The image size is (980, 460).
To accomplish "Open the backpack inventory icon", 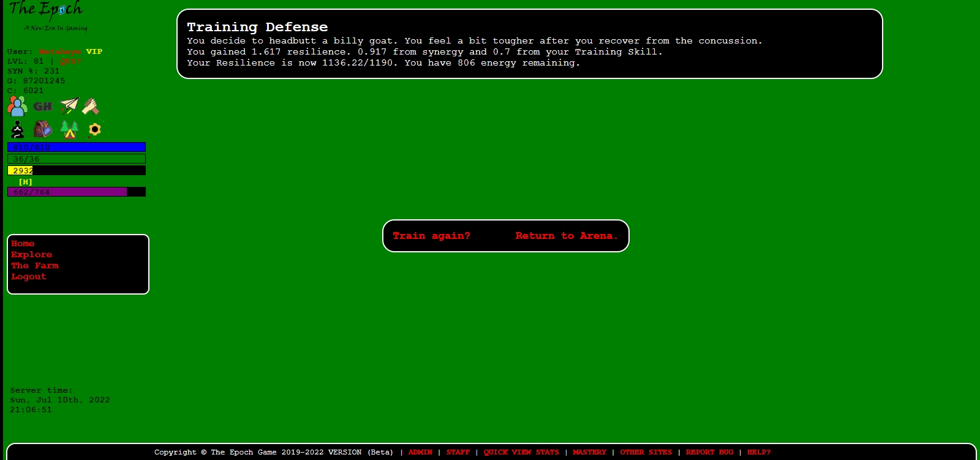I will click(42, 129).
